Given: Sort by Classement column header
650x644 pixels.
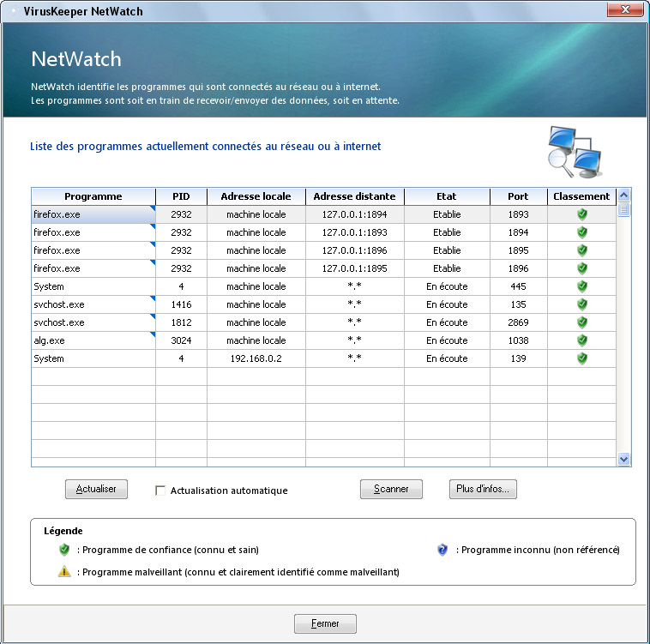Looking at the screenshot, I should 581,196.
